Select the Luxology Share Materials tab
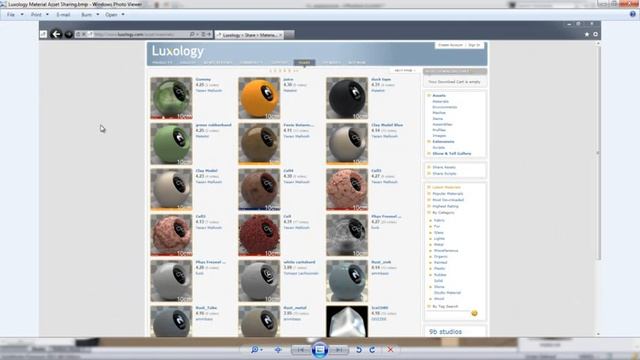640x360 pixels. pos(249,35)
